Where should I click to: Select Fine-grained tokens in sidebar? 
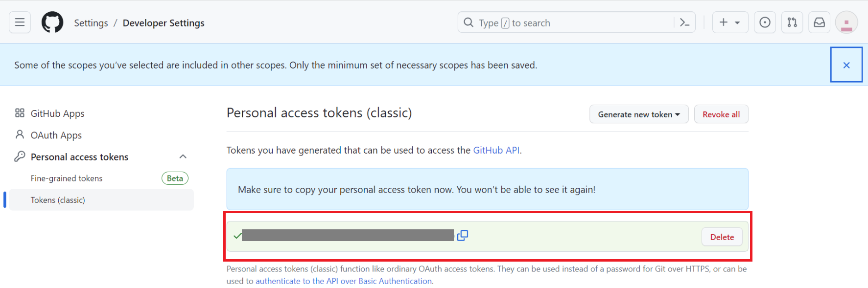67,178
